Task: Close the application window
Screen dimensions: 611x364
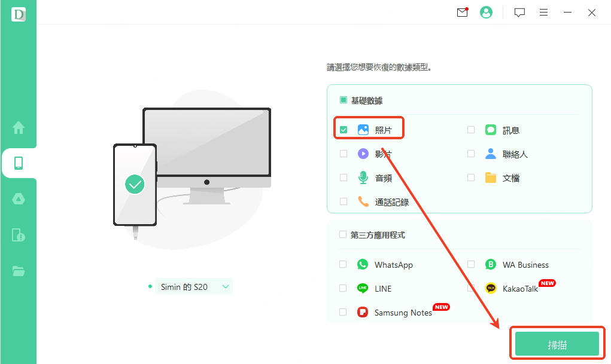Action: tap(591, 13)
